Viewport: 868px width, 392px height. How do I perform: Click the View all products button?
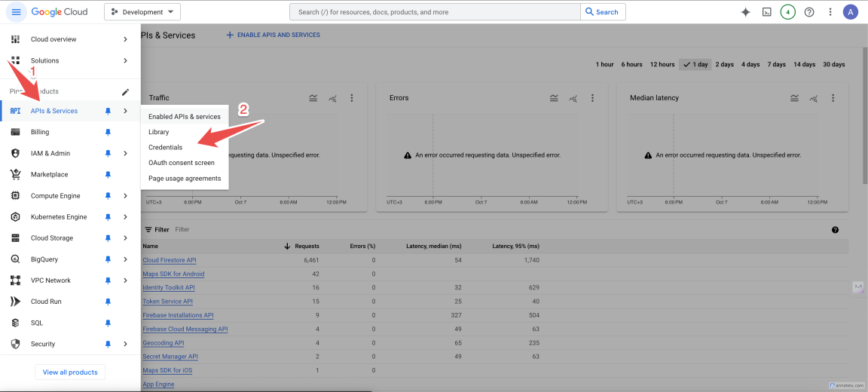[x=70, y=372]
